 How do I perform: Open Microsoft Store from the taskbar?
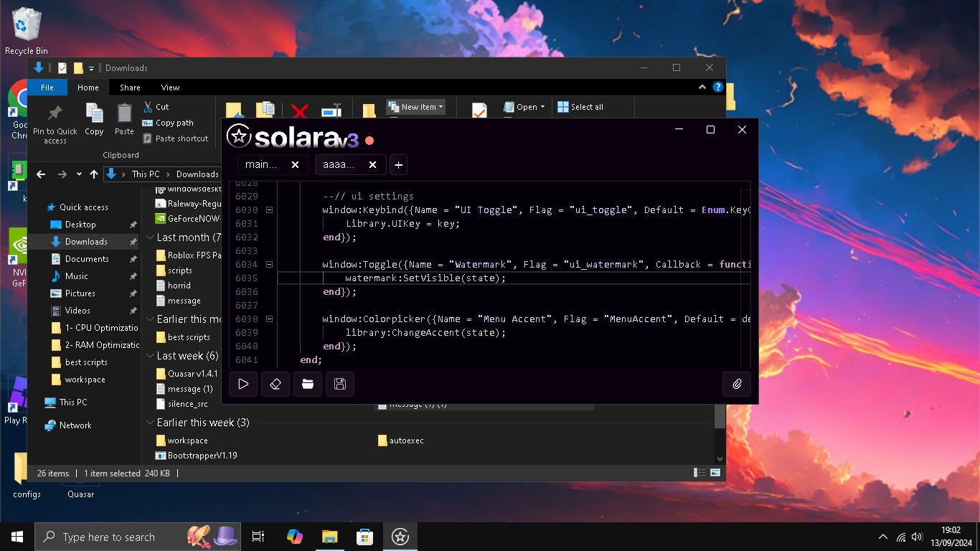(365, 537)
